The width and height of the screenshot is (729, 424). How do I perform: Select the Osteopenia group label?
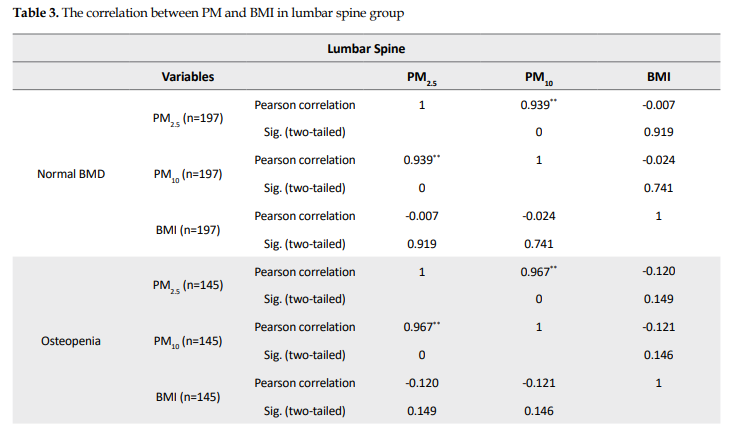[x=71, y=341]
